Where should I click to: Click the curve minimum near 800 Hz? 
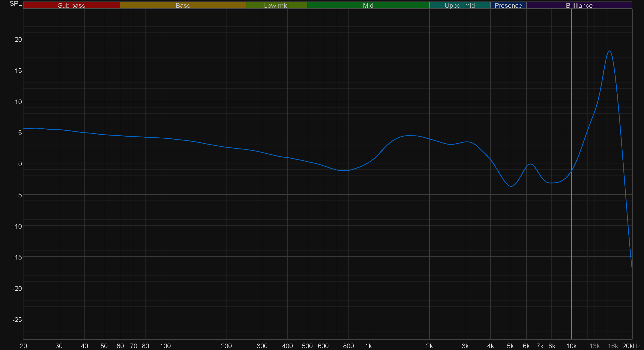pyautogui.click(x=344, y=171)
